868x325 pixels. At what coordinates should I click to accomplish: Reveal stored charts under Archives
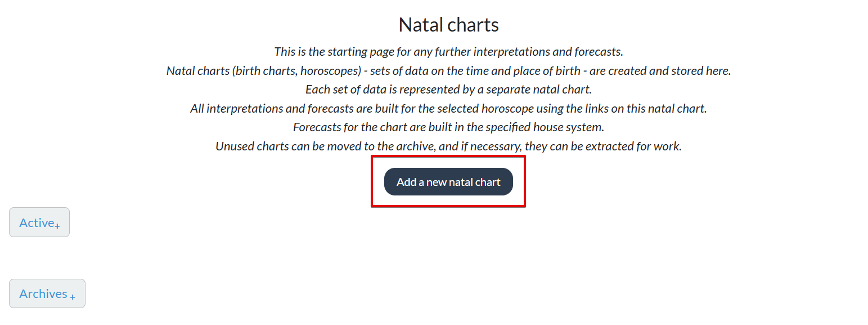coord(47,293)
